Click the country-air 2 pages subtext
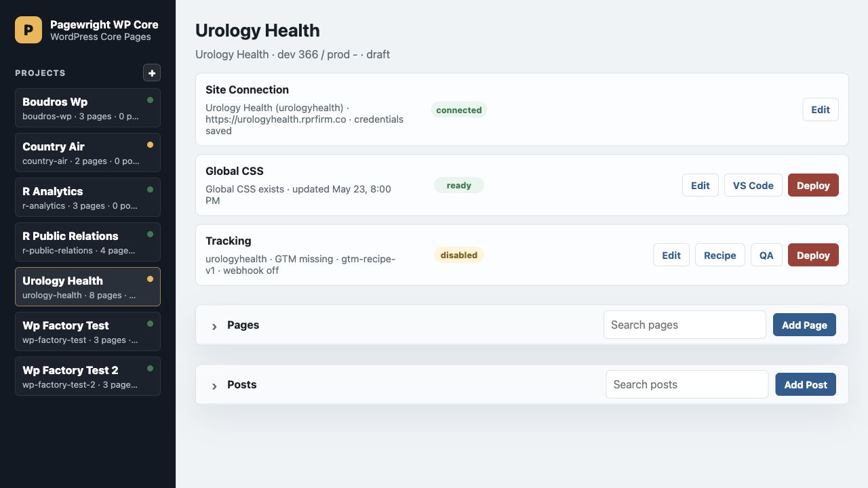Viewport: 868px width, 488px height. tap(81, 161)
